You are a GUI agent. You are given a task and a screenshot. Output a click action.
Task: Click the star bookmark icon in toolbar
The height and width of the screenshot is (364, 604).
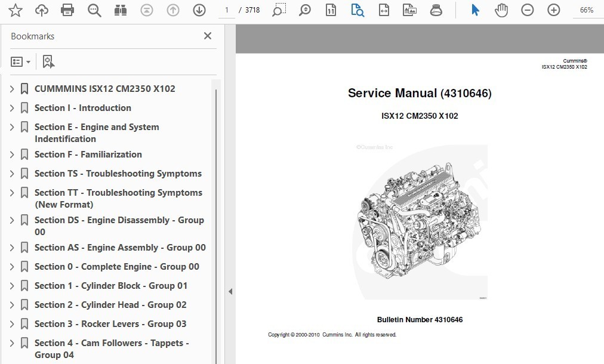16,10
